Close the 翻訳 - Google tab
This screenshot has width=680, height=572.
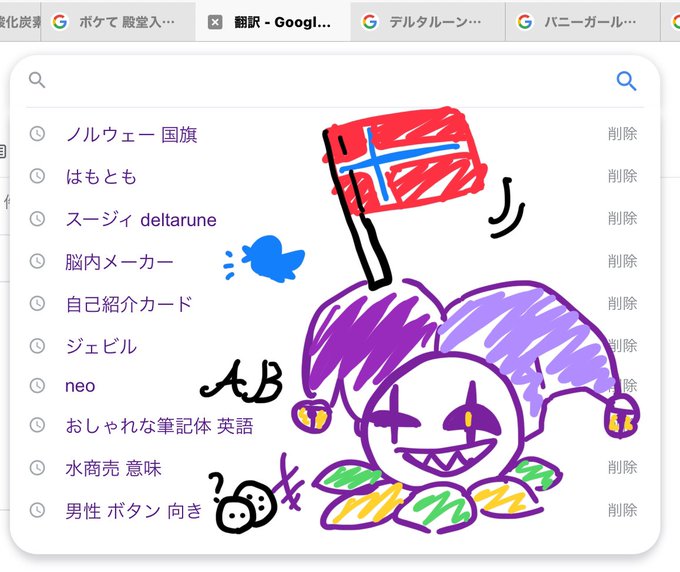click(215, 22)
